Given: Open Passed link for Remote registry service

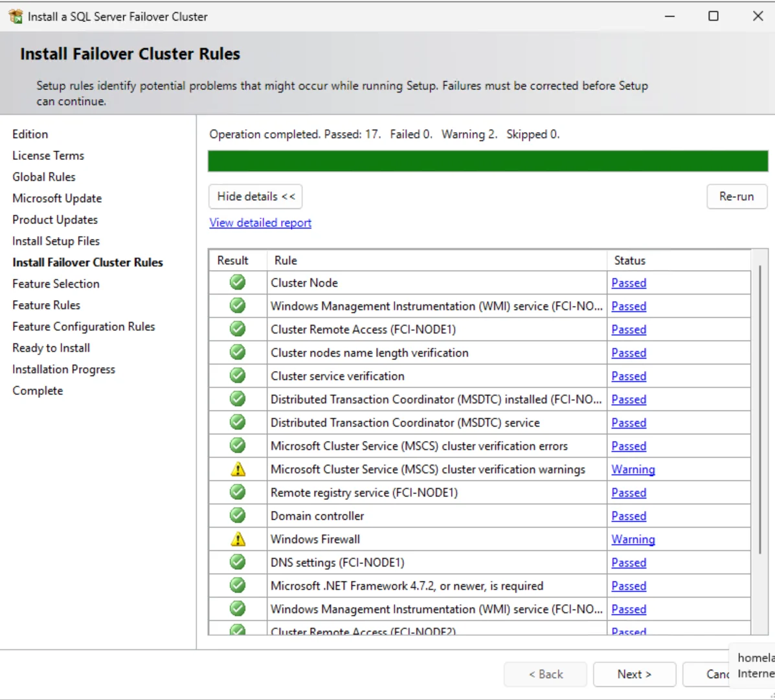Looking at the screenshot, I should (x=629, y=493).
